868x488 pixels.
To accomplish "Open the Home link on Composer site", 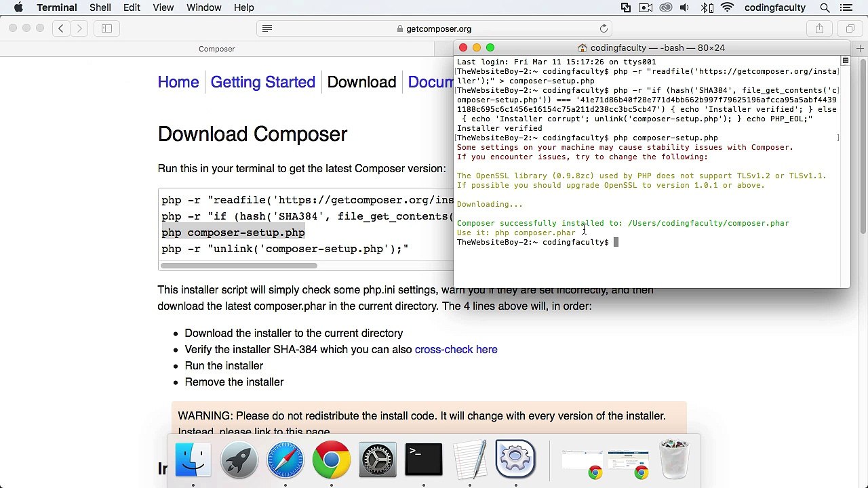I will (x=178, y=82).
